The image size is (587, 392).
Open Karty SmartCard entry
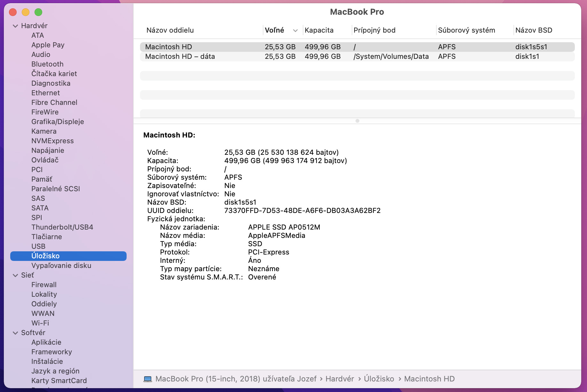[59, 381]
